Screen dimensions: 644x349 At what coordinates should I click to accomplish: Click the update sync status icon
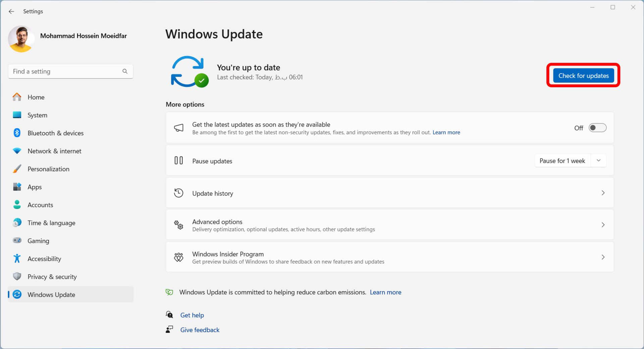point(190,72)
